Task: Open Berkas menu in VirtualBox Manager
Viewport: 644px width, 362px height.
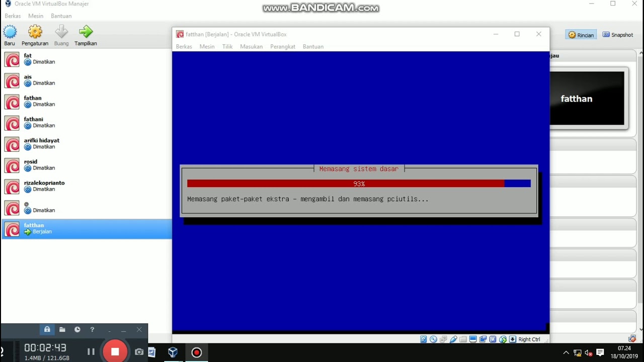Action: [x=13, y=16]
